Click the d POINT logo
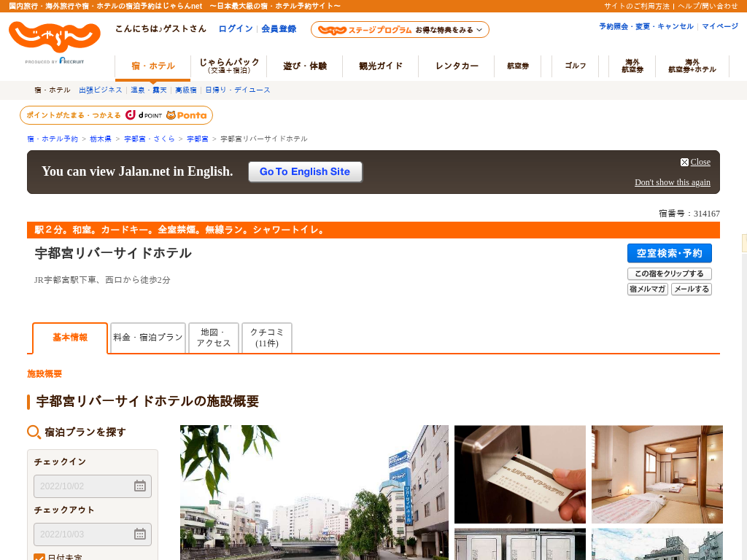 144,115
